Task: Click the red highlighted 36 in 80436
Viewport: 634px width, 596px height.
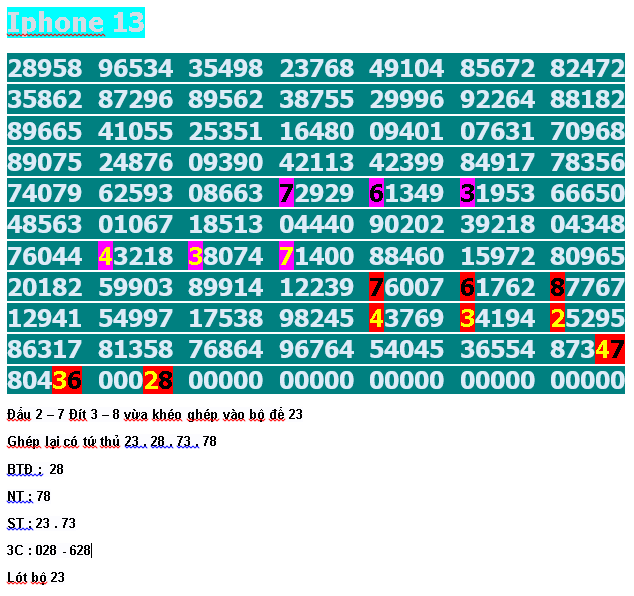Action: coord(67,380)
